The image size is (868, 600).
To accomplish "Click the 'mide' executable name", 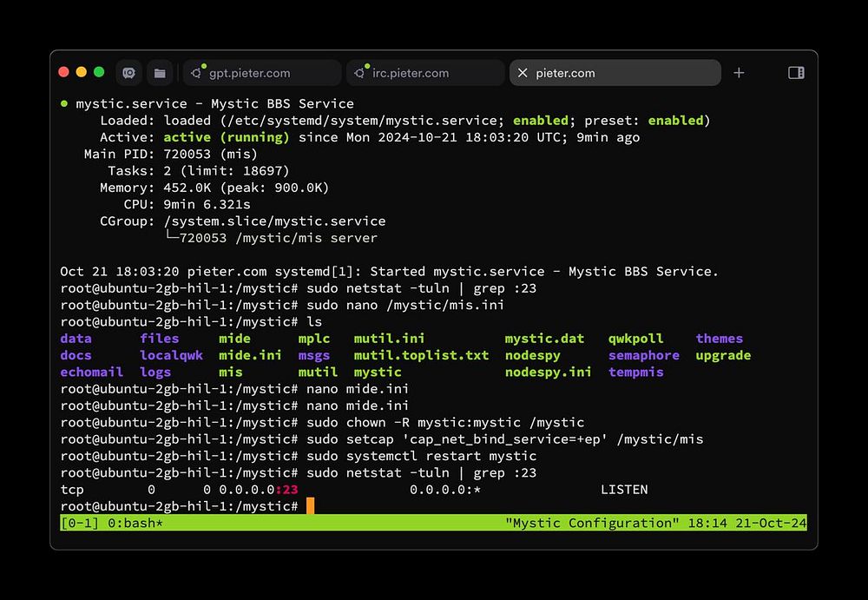I will click(234, 339).
